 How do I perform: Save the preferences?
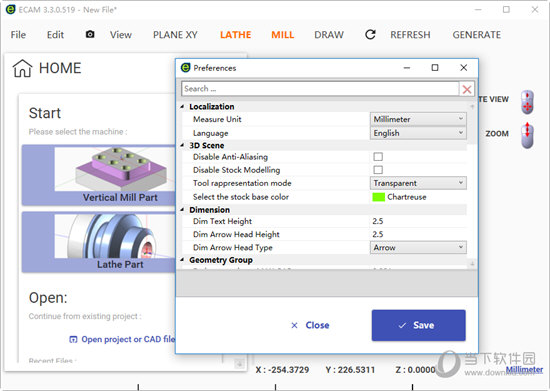pos(419,325)
